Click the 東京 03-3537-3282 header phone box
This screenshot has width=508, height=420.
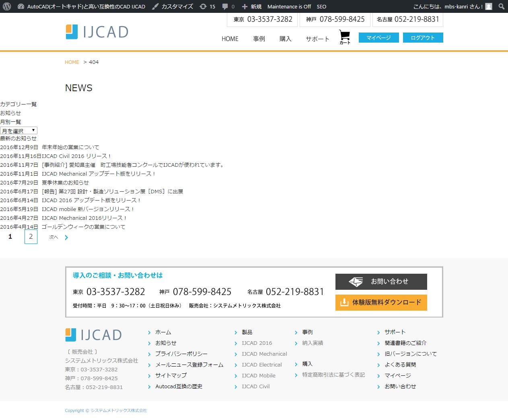tap(263, 20)
